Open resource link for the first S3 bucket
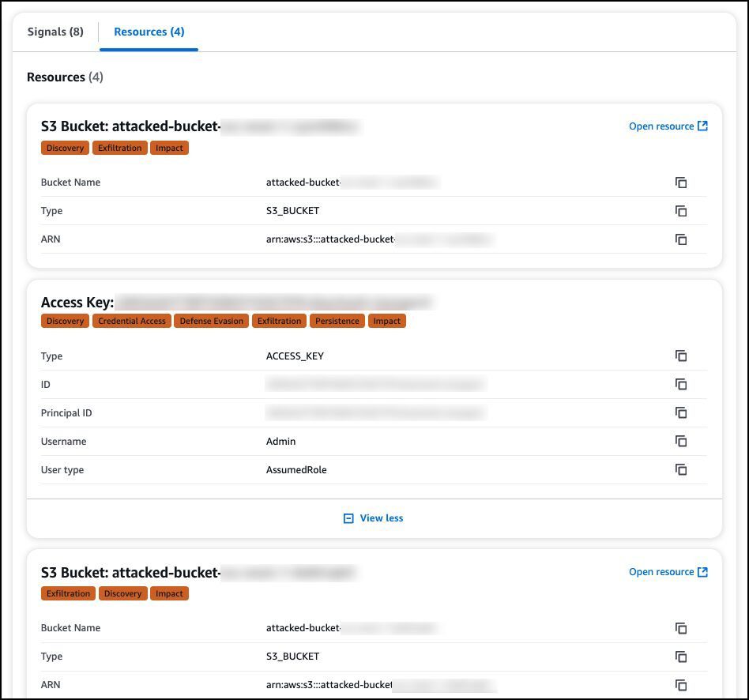 [x=668, y=126]
